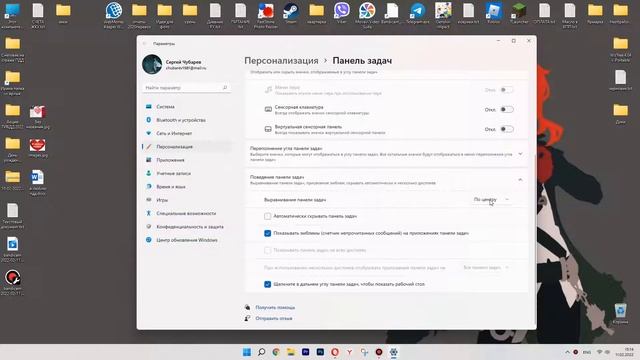Select Персонализация in Settings sidebar
Viewport: 640px width, 360px height.
[187, 147]
